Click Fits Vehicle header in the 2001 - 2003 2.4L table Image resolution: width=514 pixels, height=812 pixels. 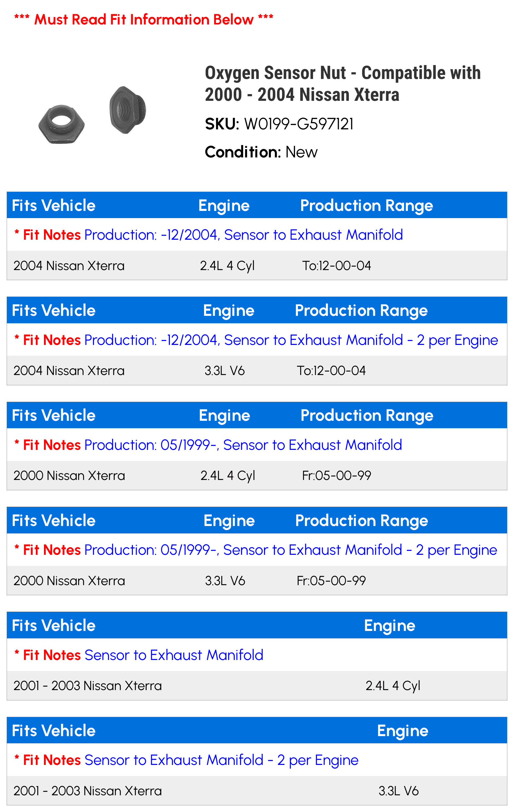pos(54,626)
